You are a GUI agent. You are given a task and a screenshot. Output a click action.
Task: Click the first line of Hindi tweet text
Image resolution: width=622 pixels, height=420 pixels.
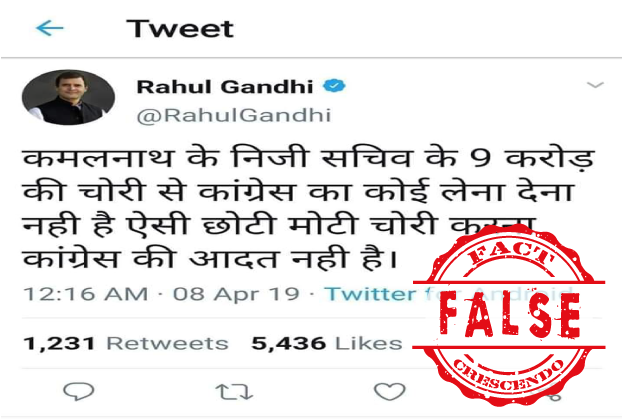point(308,158)
